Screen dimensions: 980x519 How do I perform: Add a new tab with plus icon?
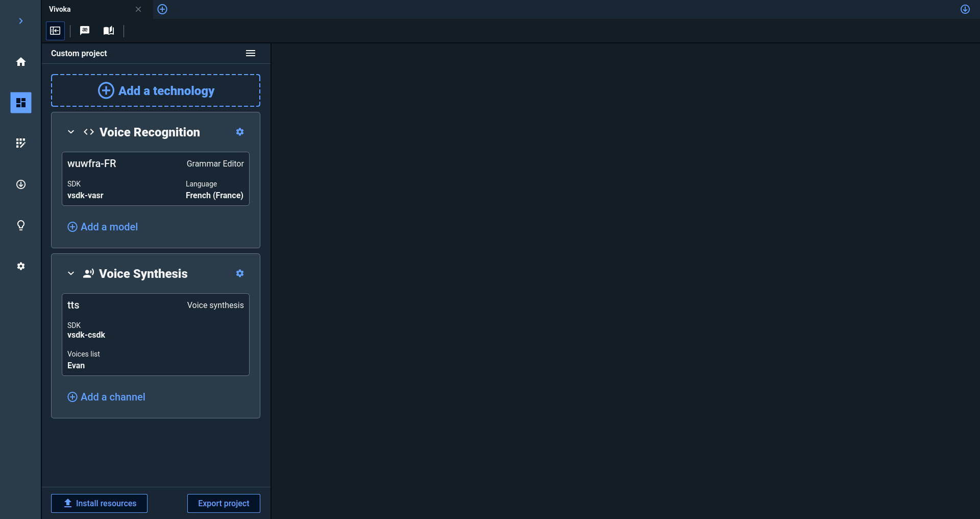pos(162,9)
